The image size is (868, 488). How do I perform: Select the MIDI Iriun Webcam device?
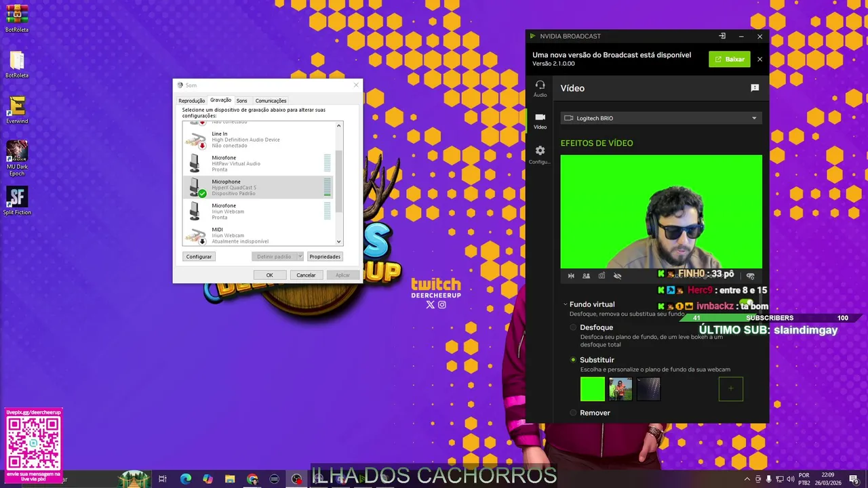coord(258,235)
